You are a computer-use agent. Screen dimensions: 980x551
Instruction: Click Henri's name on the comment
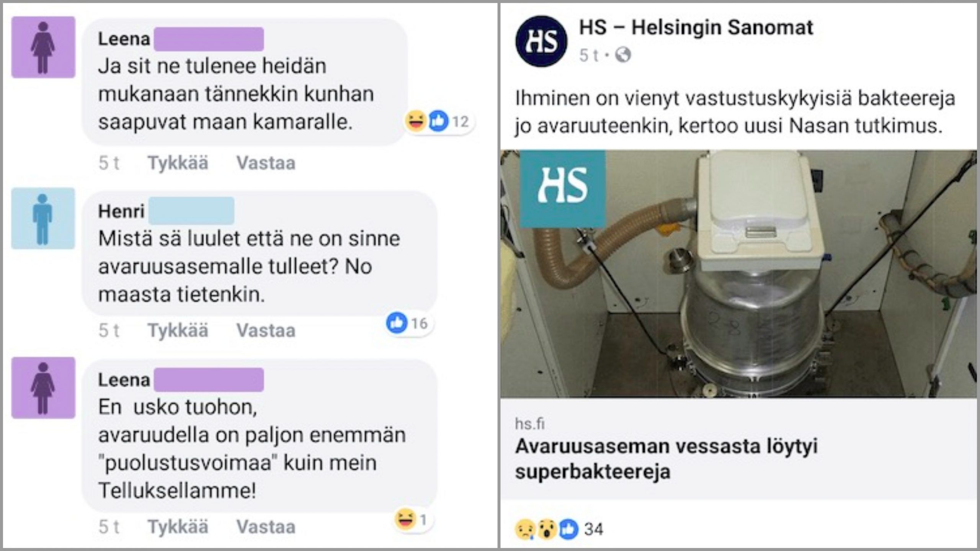[x=121, y=211]
